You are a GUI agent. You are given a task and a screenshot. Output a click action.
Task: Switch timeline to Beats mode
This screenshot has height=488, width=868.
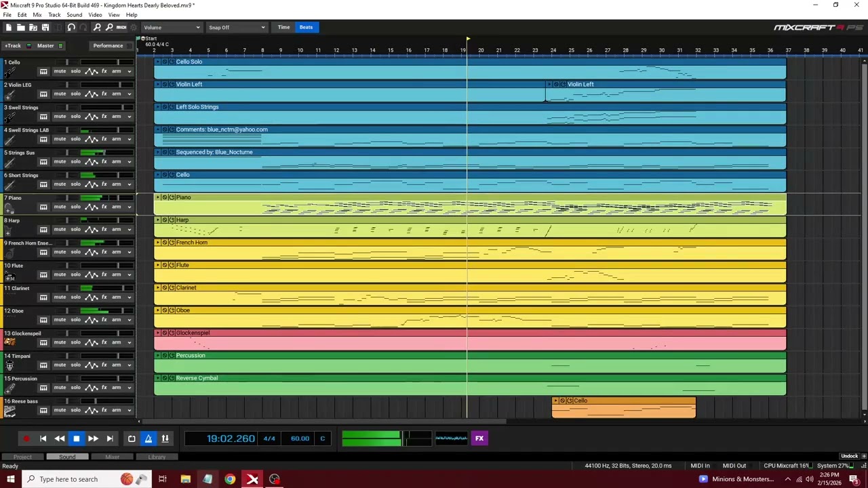tap(306, 27)
